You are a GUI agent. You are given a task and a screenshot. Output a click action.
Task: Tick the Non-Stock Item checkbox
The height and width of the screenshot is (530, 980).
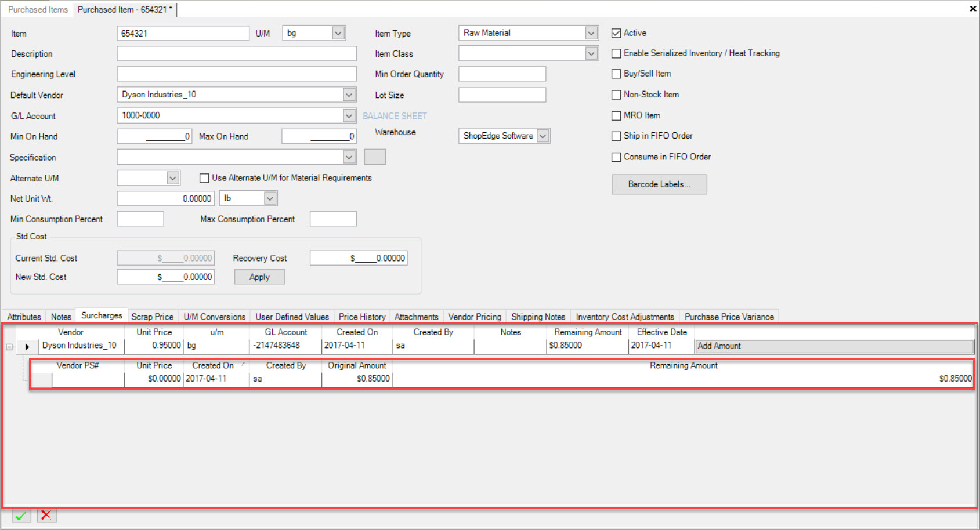[x=616, y=95]
